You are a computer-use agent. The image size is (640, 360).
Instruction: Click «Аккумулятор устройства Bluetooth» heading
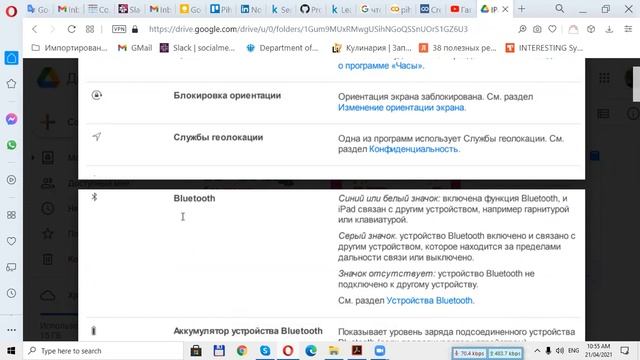(248, 331)
